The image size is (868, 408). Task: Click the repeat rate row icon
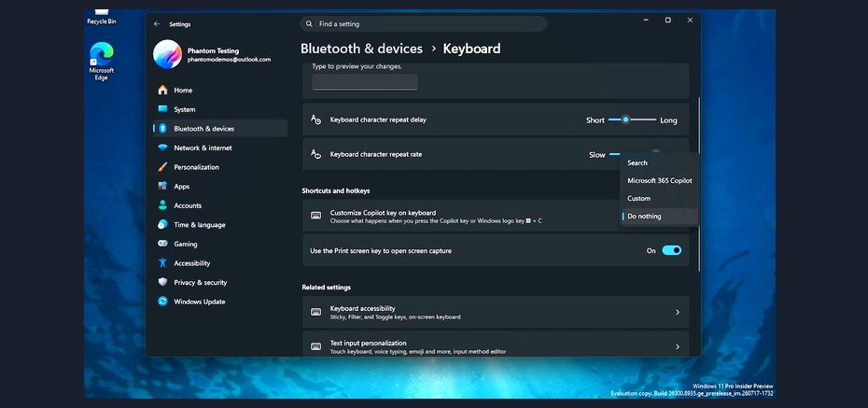coord(315,154)
